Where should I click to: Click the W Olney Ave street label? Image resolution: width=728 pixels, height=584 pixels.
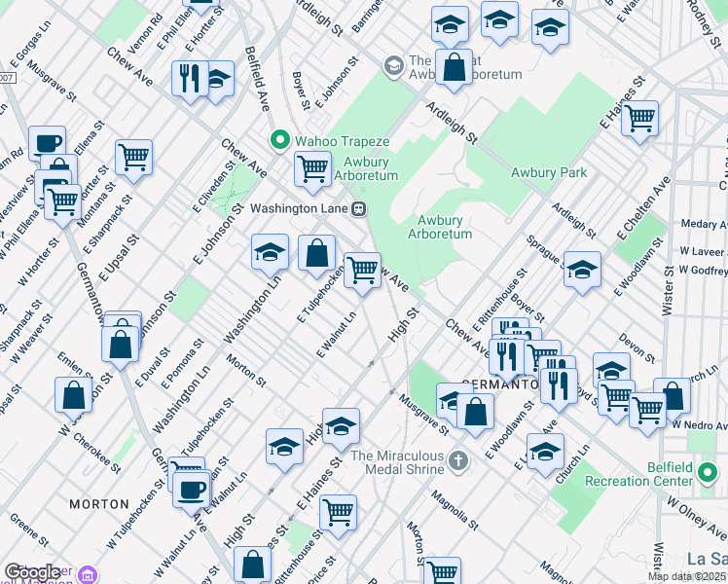(x=697, y=519)
